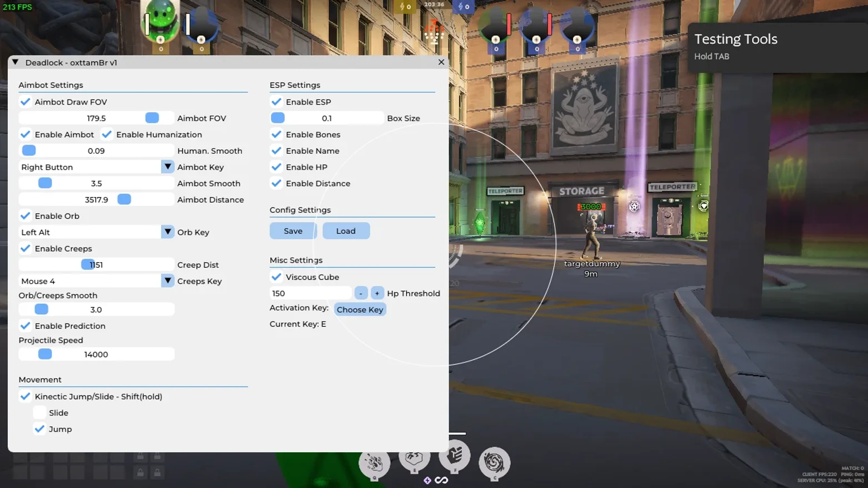868x488 pixels.
Task: Expand the Creeps Key dropdown showing Mouse 4
Action: pyautogui.click(x=96, y=281)
